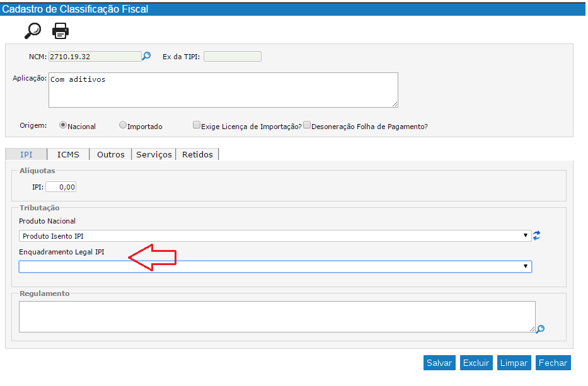The width and height of the screenshot is (588, 386).
Task: Open the Serviços tab
Action: pos(154,154)
